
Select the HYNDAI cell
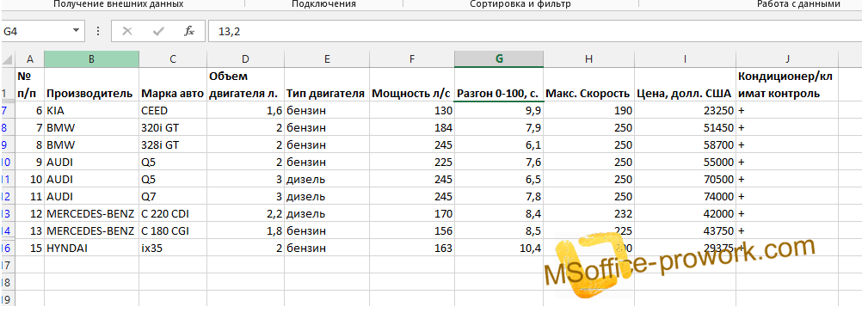[x=92, y=249]
